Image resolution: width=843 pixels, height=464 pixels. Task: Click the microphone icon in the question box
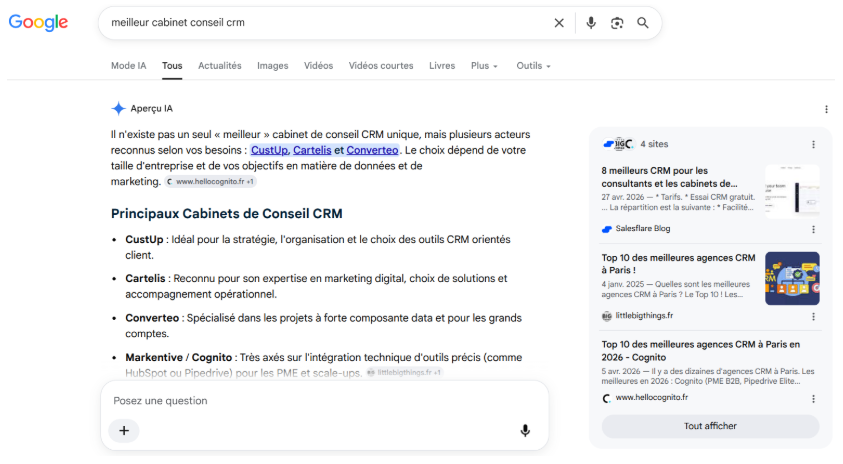(x=525, y=431)
